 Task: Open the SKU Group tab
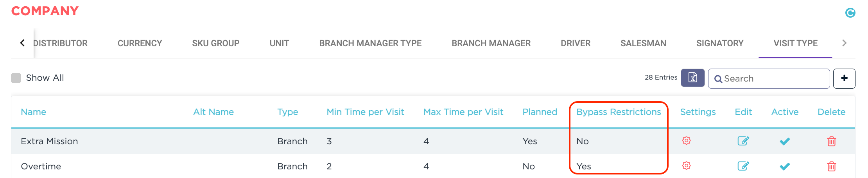(x=215, y=43)
